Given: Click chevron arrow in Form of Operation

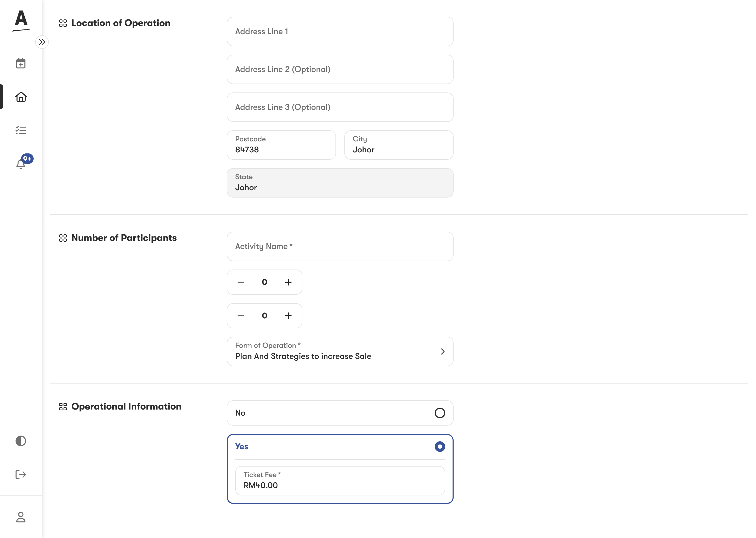Looking at the screenshot, I should 443,351.
